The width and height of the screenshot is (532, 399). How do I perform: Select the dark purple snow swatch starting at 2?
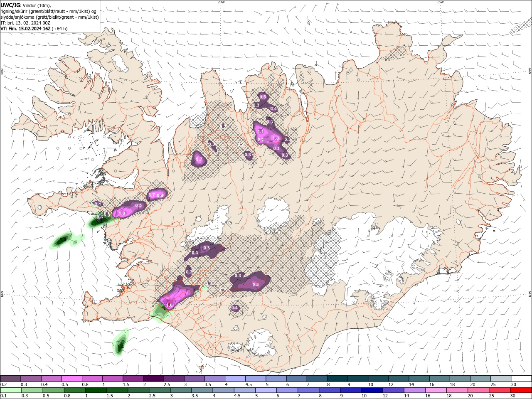[x=153, y=378]
